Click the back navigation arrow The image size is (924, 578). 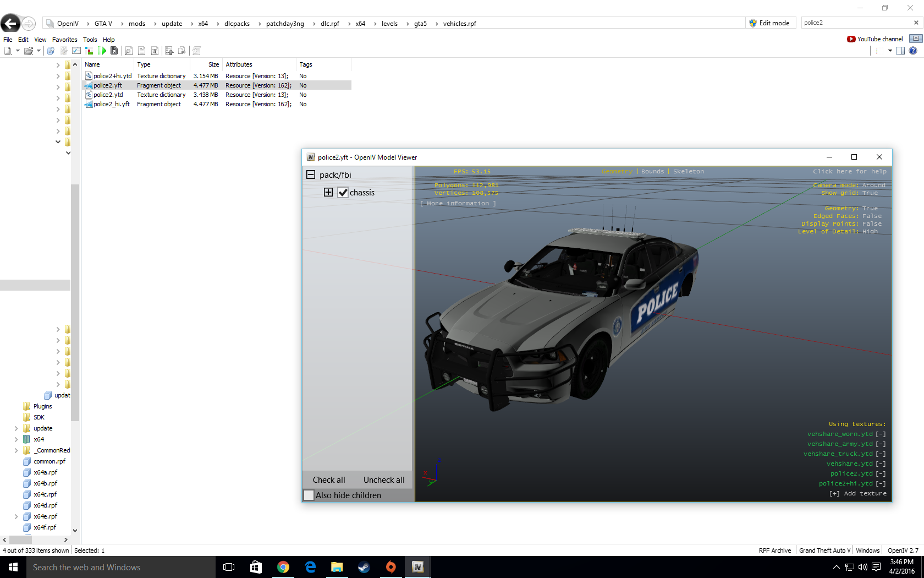[10, 23]
